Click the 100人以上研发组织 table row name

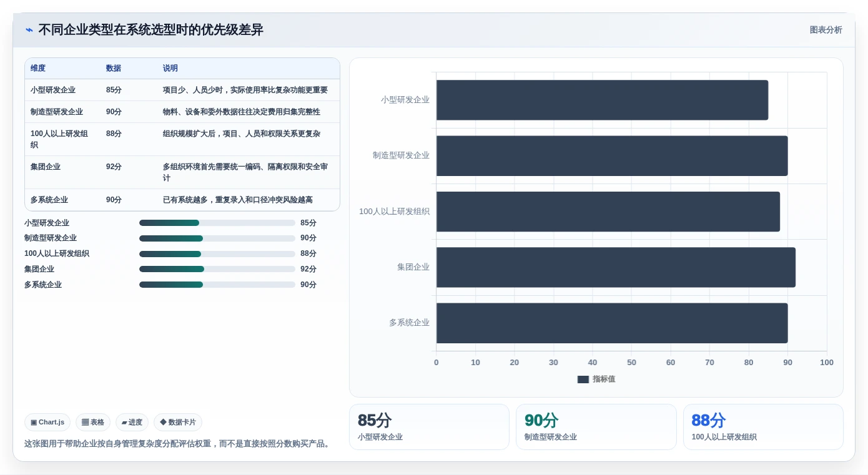59,139
